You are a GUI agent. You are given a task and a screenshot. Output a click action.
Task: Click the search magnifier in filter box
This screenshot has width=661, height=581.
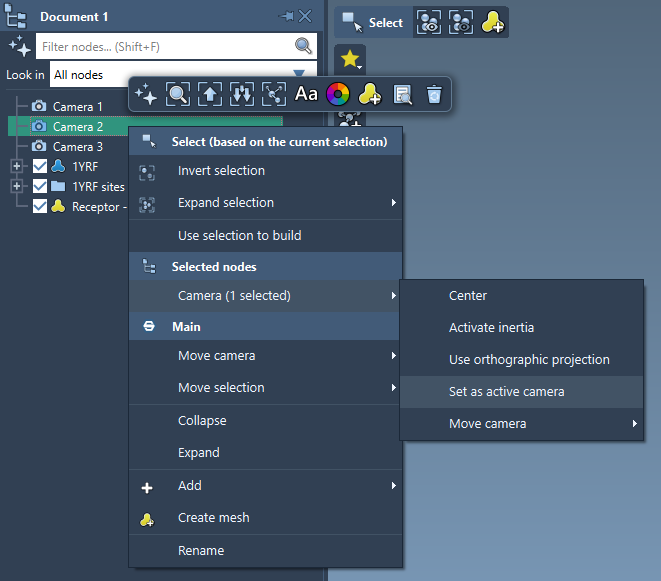pos(303,46)
